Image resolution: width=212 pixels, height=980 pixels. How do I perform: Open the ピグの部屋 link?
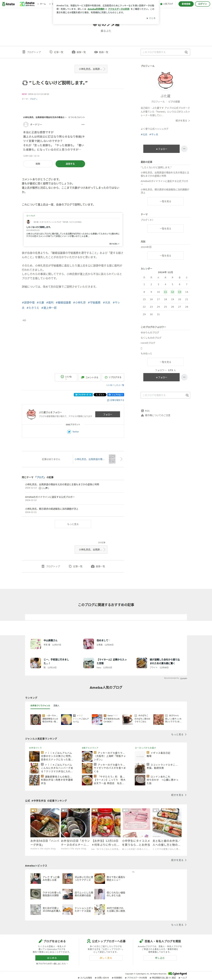174,102
